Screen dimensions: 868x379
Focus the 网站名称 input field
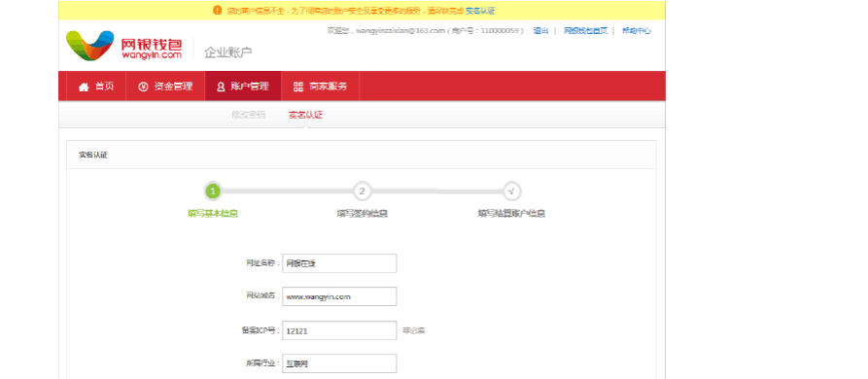coord(339,263)
